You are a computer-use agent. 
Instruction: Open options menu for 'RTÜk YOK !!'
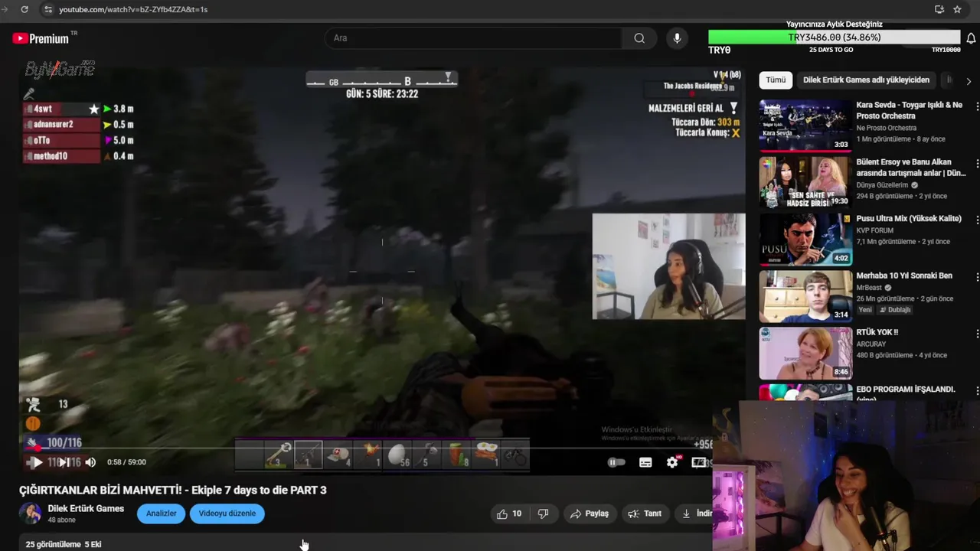click(x=977, y=334)
